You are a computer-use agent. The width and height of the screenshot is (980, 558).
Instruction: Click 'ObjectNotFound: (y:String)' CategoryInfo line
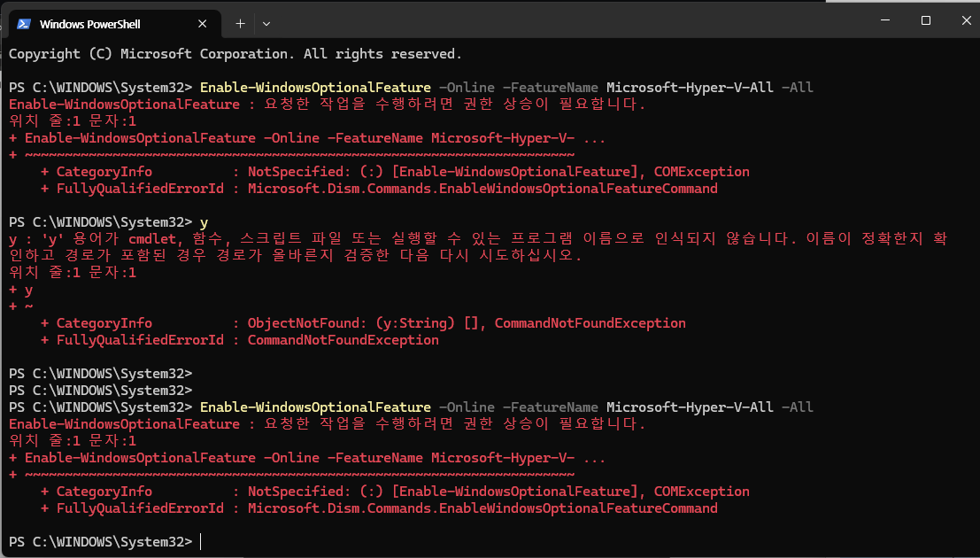pos(363,322)
